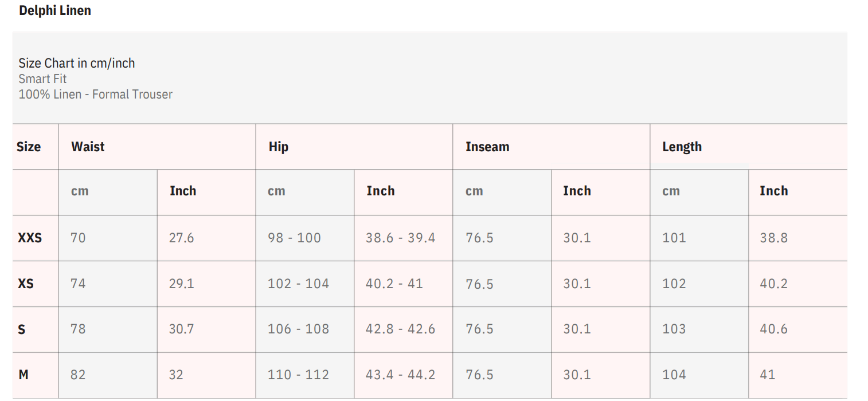Click the Size column header cell
This screenshot has width=868, height=401.
pos(29,147)
